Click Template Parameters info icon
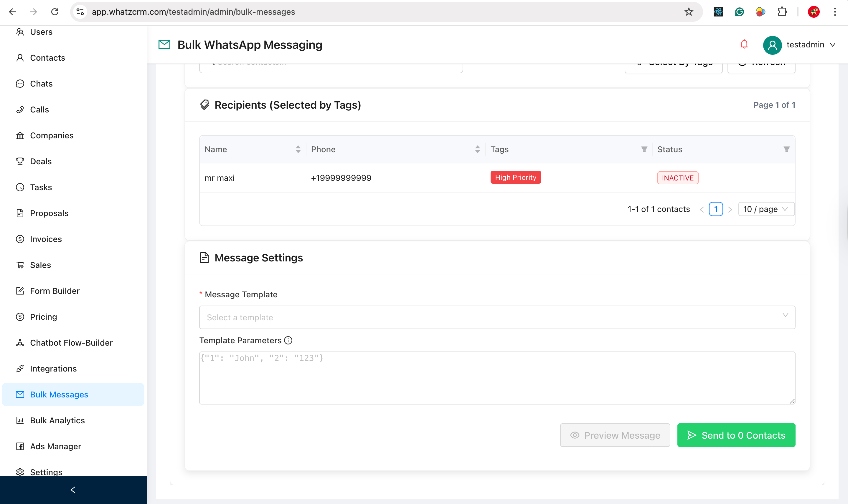The image size is (848, 504). [x=288, y=340]
